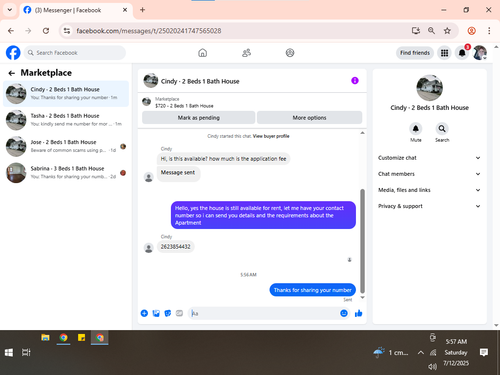View site information icon in address bar

pyautogui.click(x=67, y=31)
